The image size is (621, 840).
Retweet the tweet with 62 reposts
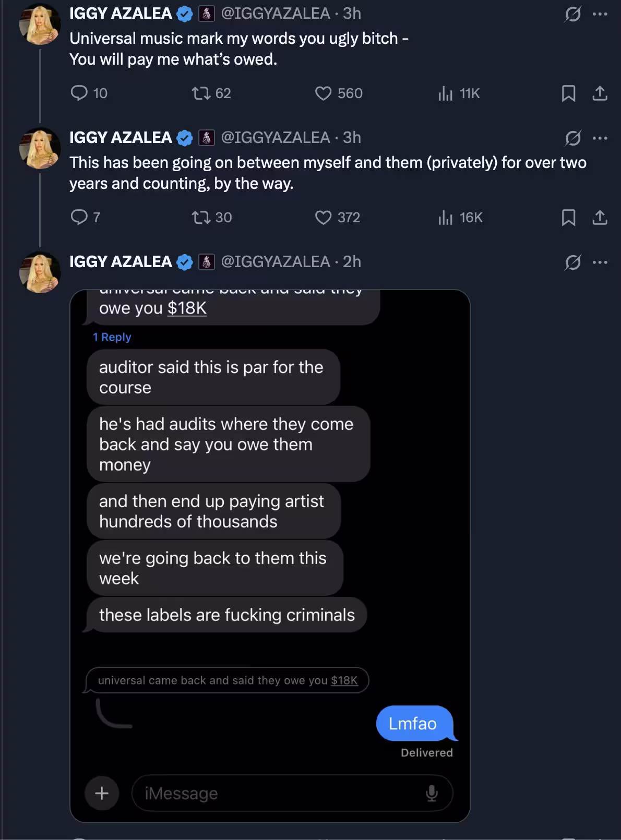click(x=200, y=93)
